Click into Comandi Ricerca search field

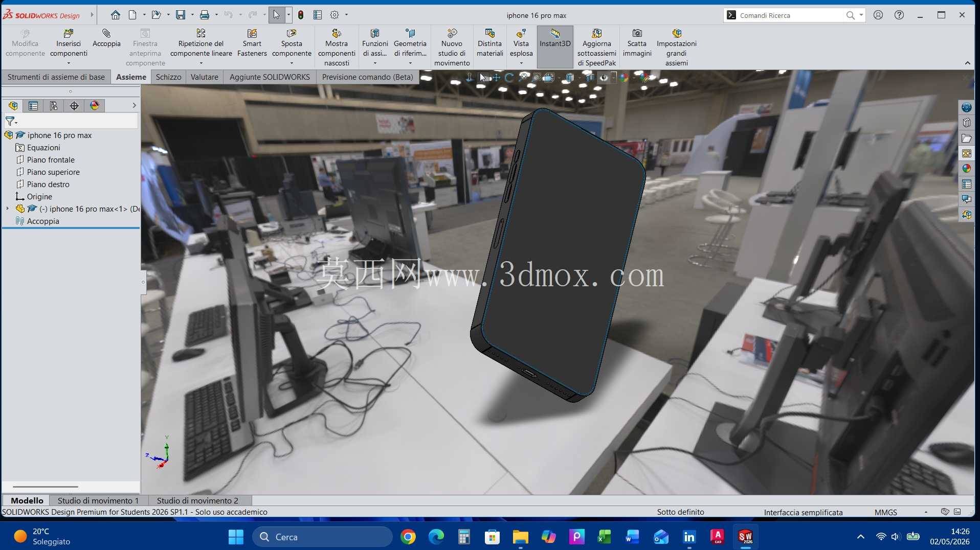790,15
